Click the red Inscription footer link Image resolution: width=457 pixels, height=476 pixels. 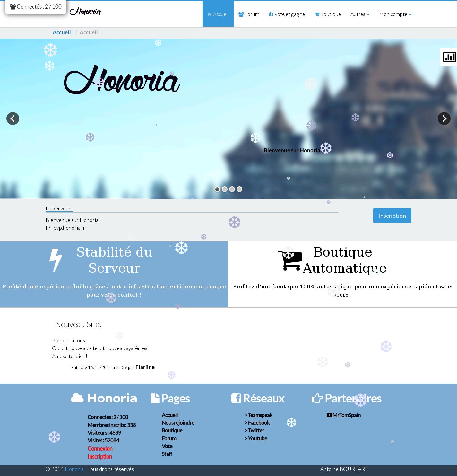coord(100,456)
